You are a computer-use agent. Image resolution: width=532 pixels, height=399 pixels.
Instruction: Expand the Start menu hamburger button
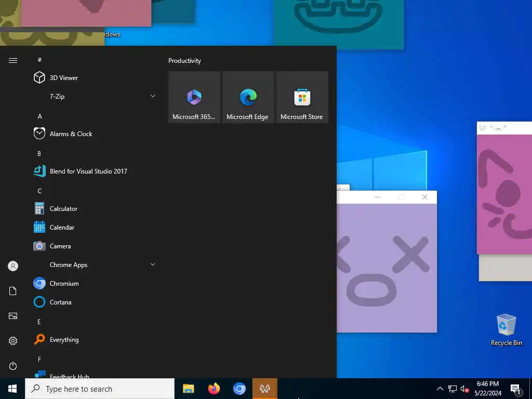click(x=13, y=60)
